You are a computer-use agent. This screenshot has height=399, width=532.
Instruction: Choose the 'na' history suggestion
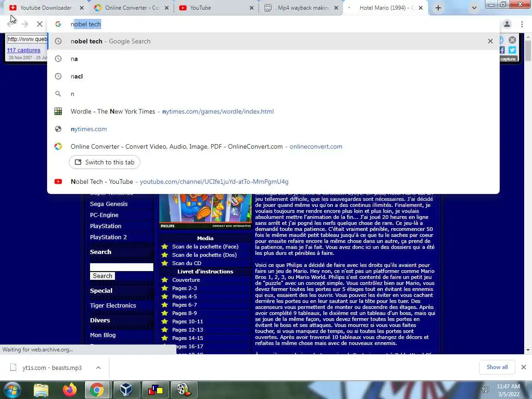coord(273,59)
